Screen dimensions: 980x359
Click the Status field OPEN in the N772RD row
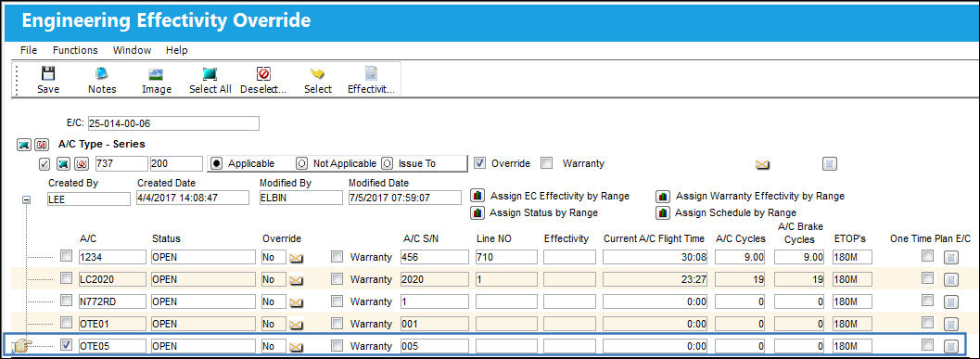click(203, 301)
